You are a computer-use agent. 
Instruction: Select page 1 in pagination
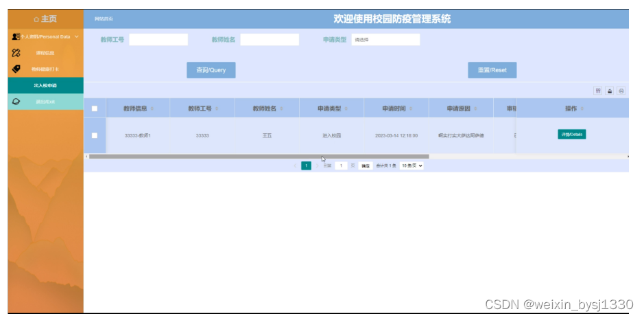307,166
